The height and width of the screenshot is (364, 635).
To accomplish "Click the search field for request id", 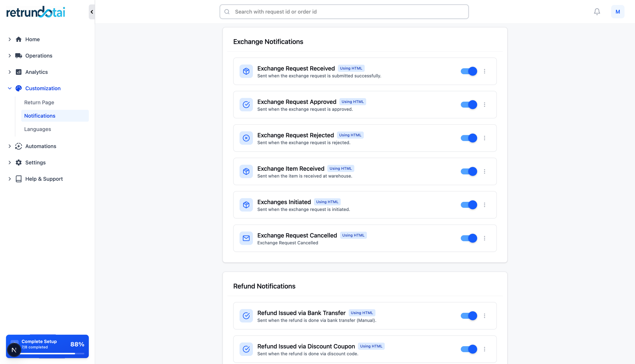I will point(344,11).
